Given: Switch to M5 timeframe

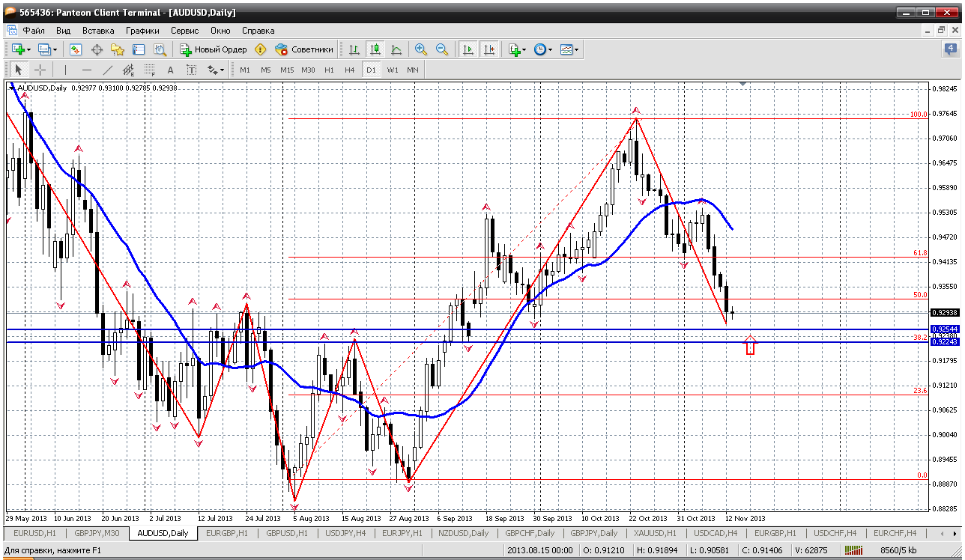Looking at the screenshot, I should click(x=266, y=70).
